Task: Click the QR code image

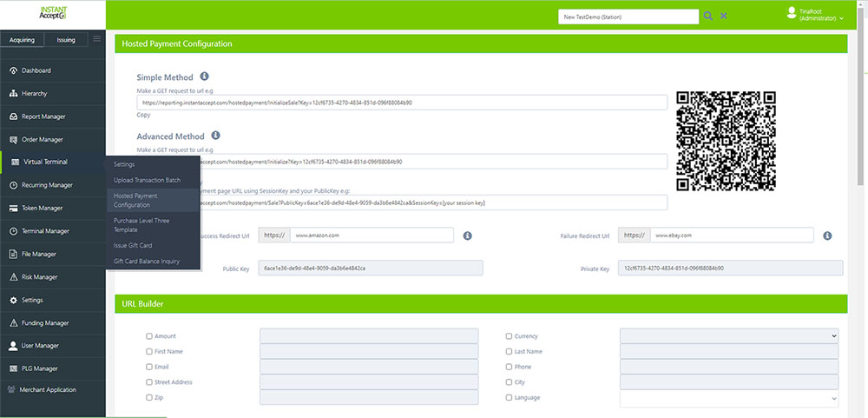Action: tap(726, 141)
